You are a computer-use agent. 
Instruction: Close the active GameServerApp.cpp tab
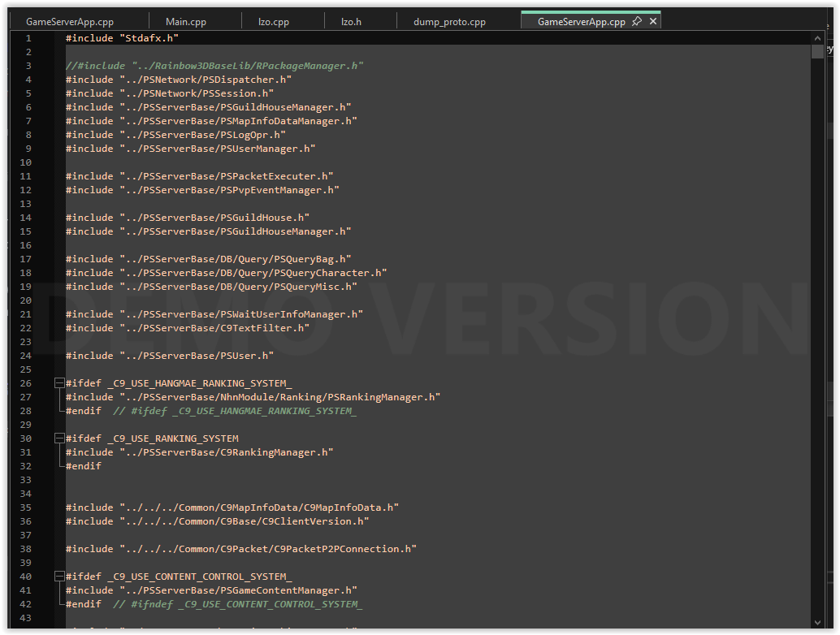pos(653,21)
